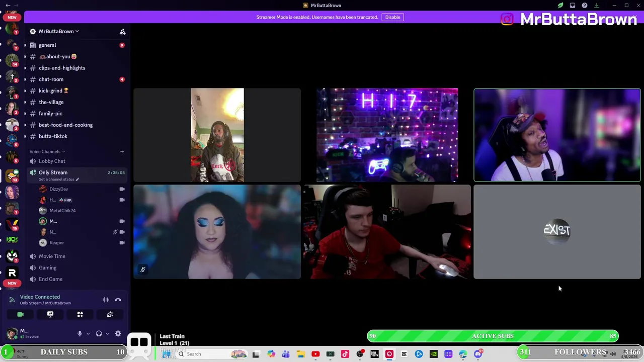Viewport: 644px width, 362px height.
Task: Expand the general channel threads
Action: tap(25, 45)
